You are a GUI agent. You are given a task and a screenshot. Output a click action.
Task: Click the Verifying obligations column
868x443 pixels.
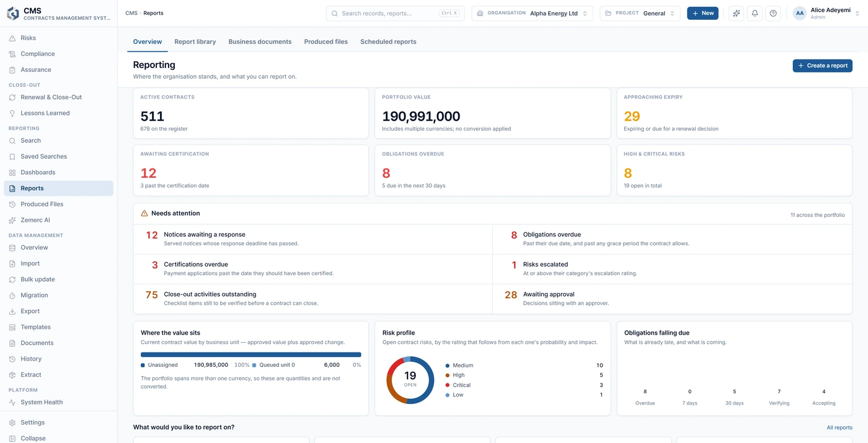(x=779, y=397)
